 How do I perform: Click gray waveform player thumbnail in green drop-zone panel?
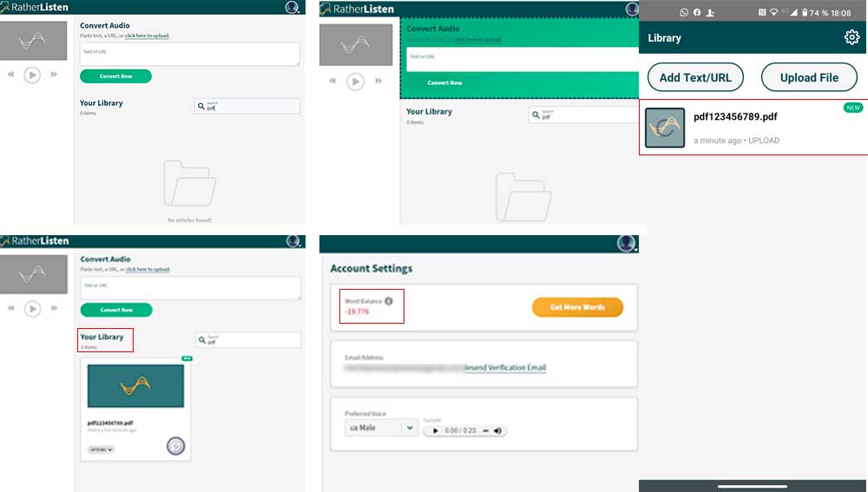coord(356,45)
